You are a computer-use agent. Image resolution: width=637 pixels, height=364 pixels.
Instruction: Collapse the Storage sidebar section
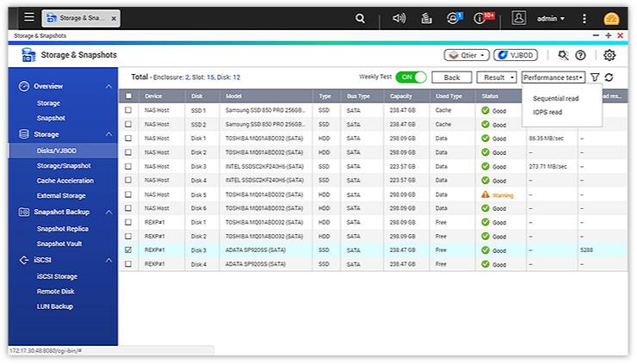[108, 134]
